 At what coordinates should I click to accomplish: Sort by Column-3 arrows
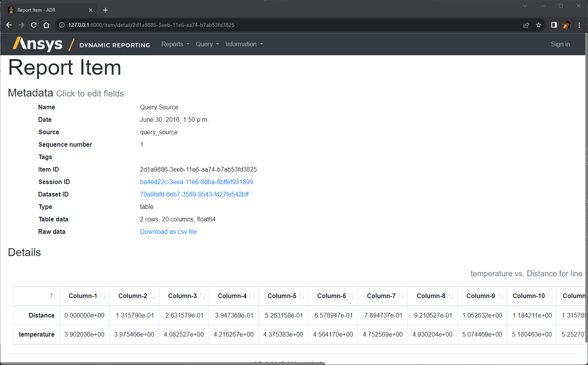click(x=202, y=296)
